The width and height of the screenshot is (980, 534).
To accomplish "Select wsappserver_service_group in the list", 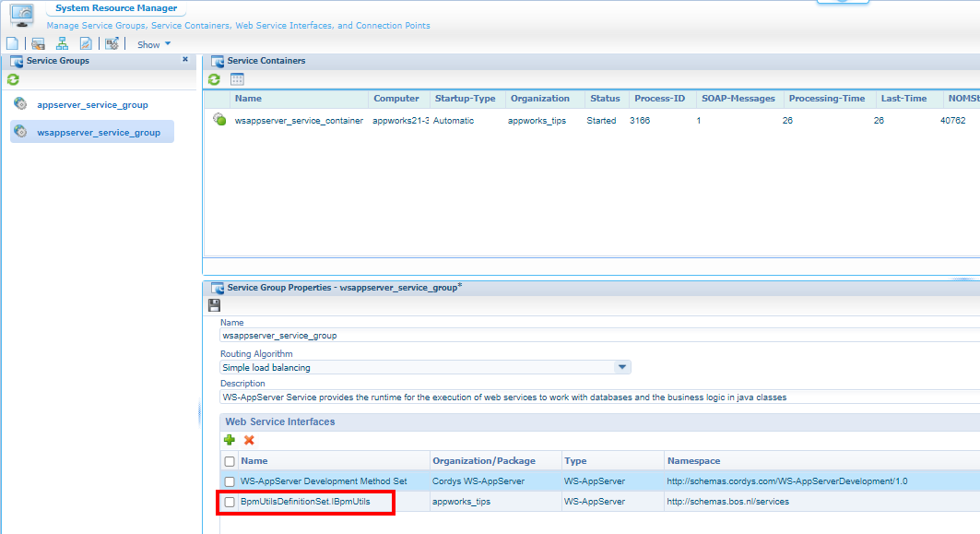I will point(98,133).
